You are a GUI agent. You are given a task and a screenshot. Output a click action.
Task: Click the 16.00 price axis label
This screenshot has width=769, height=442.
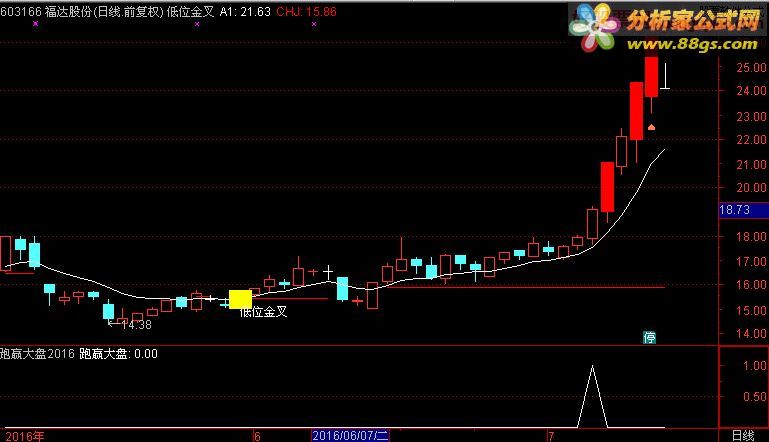coord(751,285)
